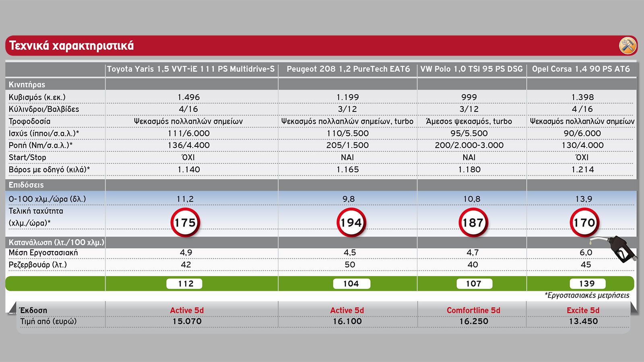Screen dimensions: 644x362
Task: Click the Ισχύς (ίπποι/σ.α.λ.) row label
Action: tap(44, 133)
